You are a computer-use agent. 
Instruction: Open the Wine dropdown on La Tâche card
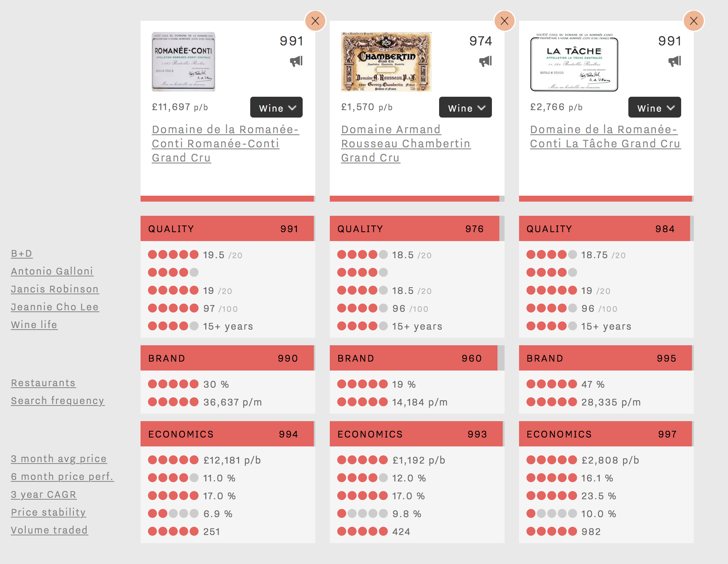[655, 108]
